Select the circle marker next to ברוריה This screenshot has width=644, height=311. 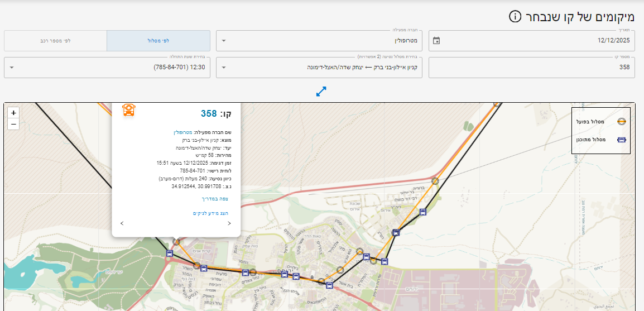tap(435, 181)
